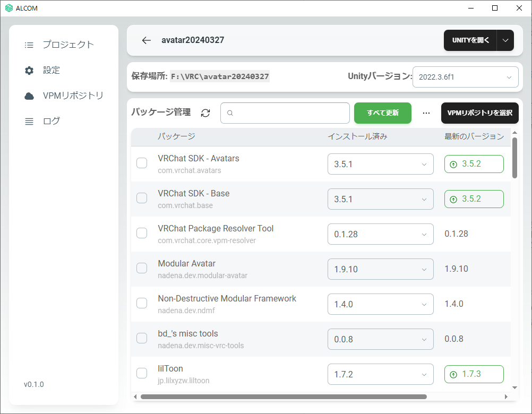Click the パッケージ column header

(176, 136)
